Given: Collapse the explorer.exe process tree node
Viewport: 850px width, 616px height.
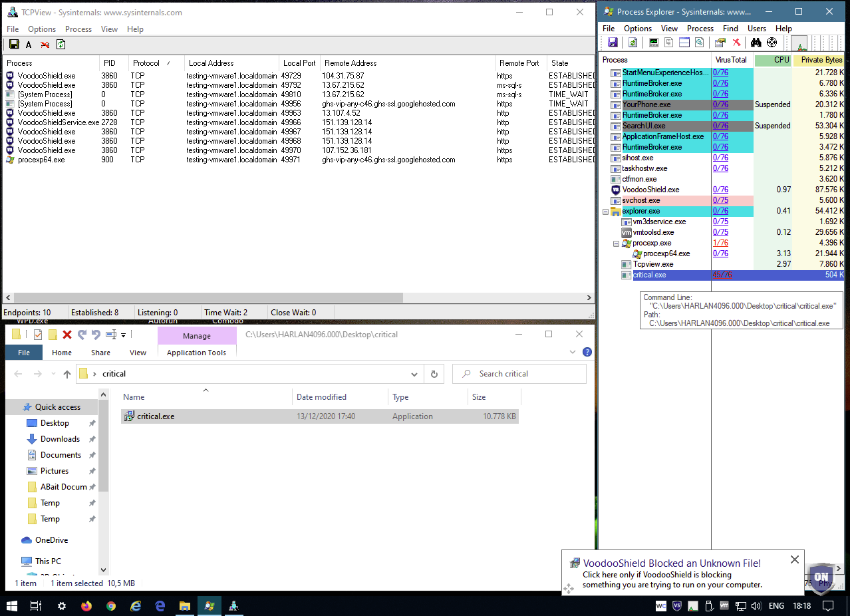Looking at the screenshot, I should 605,212.
